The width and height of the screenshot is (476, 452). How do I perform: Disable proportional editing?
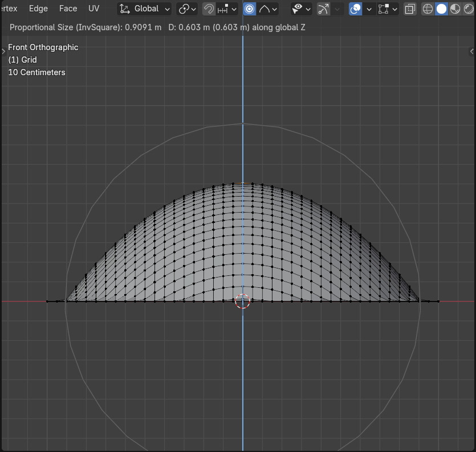tap(250, 9)
